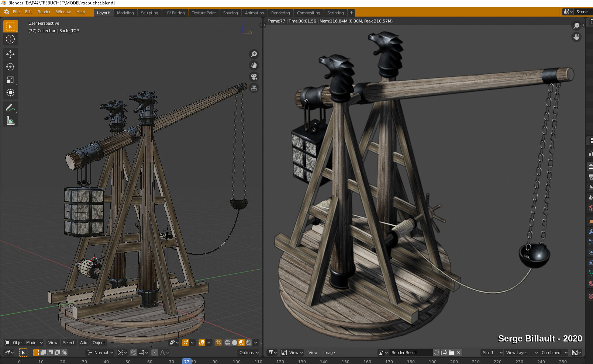This screenshot has height=364, width=593.
Task: Switch to the Shading workspace tab
Action: [x=230, y=13]
